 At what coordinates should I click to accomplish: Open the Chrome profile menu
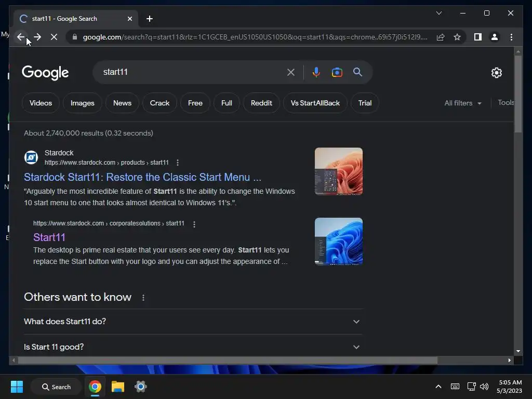coord(495,37)
